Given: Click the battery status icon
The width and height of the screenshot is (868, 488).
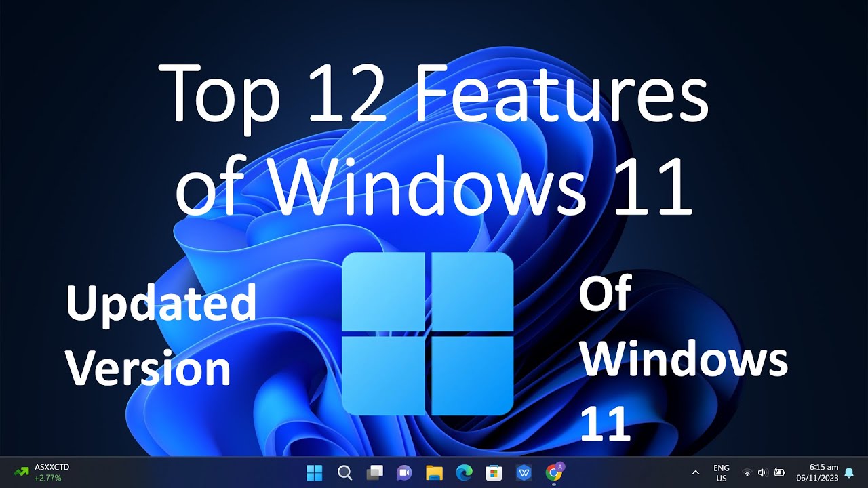Looking at the screenshot, I should click(x=780, y=472).
